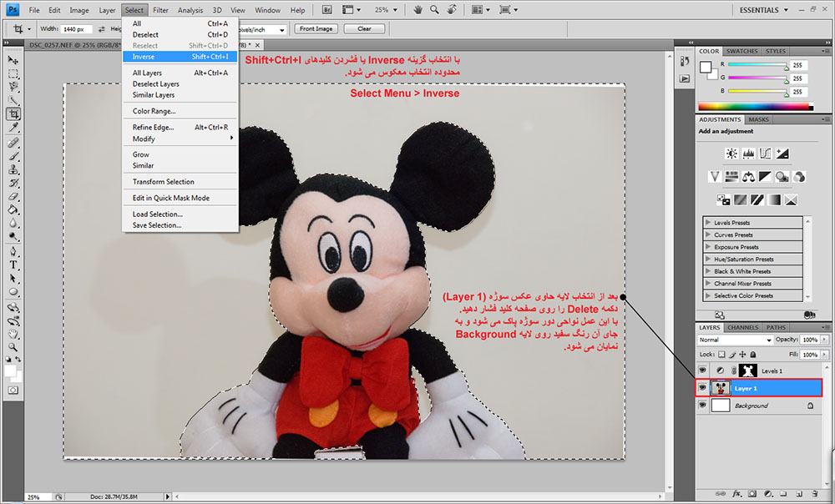
Task: Click the crop Width input field
Action: [x=77, y=28]
